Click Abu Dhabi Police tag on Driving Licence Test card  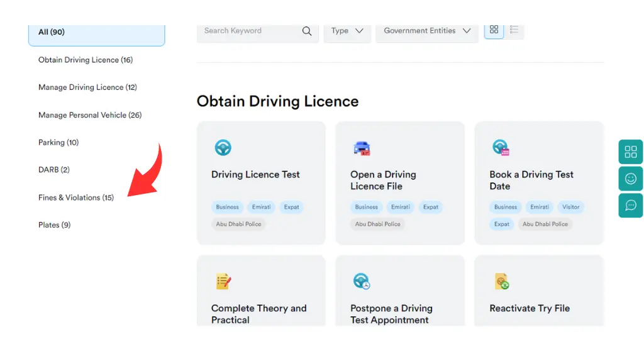click(x=238, y=225)
